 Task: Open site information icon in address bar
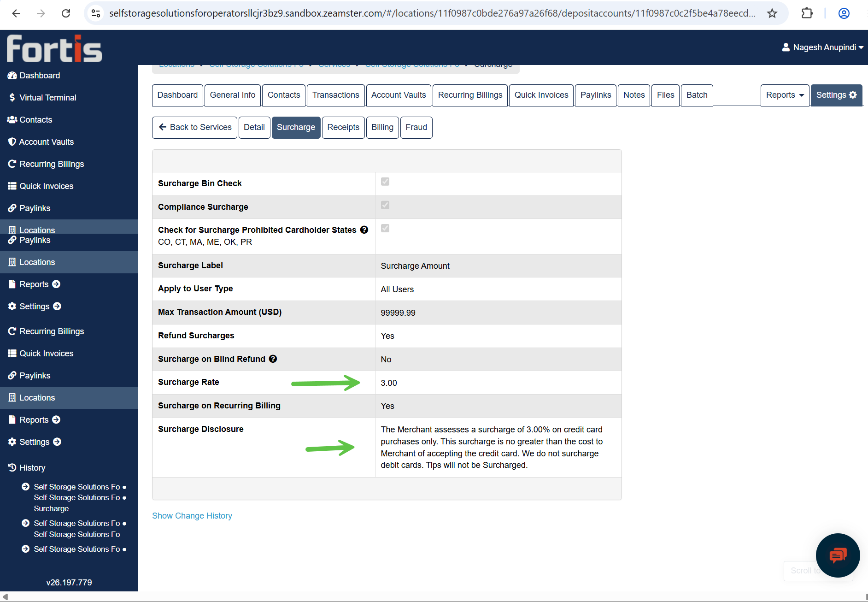tap(96, 13)
